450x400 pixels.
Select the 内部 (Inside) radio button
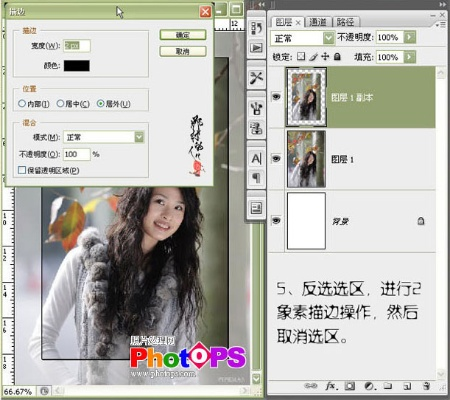(22, 104)
